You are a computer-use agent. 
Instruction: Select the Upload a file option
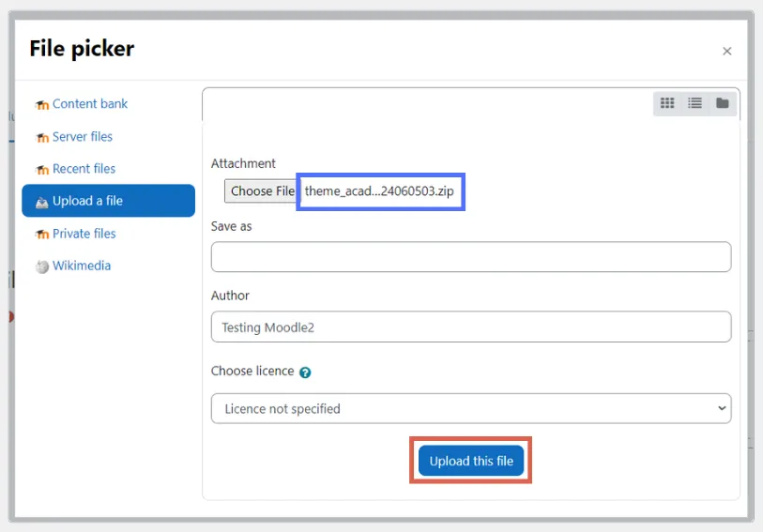coord(109,201)
